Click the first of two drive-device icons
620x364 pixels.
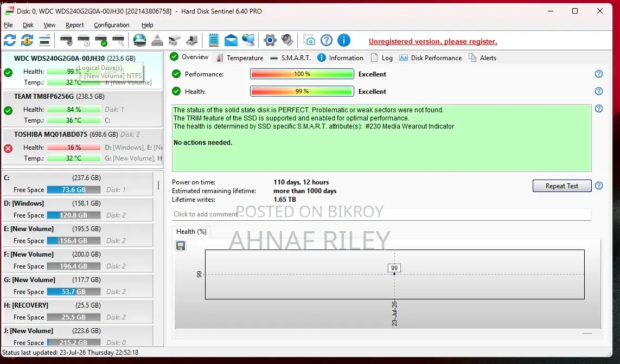coord(174,40)
